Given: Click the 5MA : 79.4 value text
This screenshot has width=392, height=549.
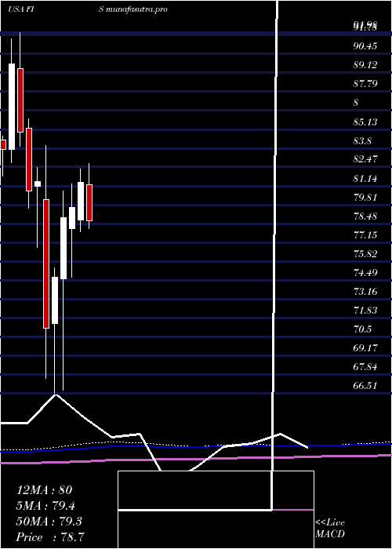Looking at the screenshot, I should click(45, 505).
